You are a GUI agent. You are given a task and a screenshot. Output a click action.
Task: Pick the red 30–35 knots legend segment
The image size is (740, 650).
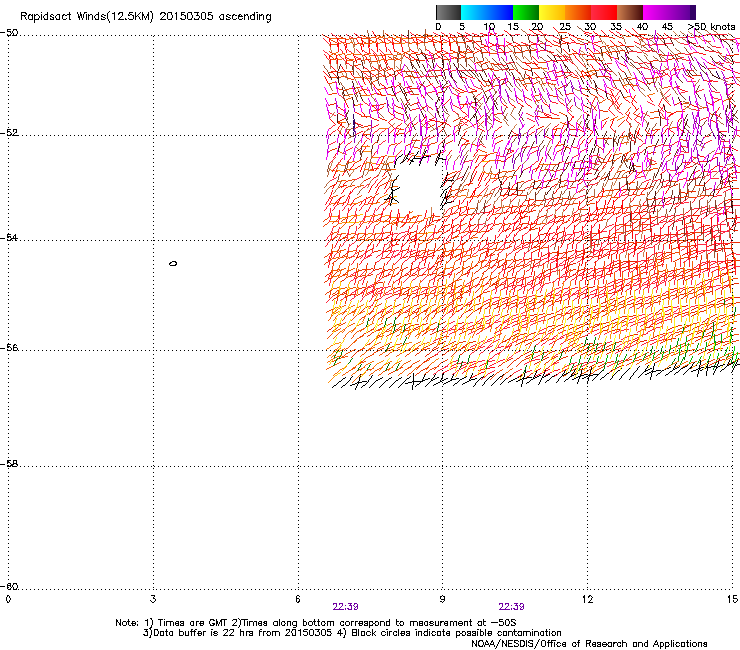tap(604, 12)
